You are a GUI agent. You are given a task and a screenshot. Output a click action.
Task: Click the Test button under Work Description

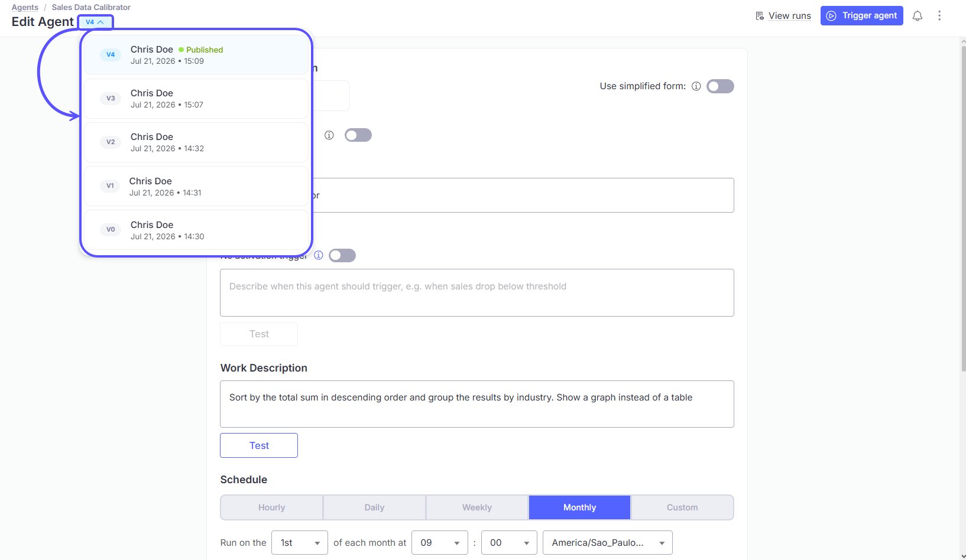tap(259, 445)
